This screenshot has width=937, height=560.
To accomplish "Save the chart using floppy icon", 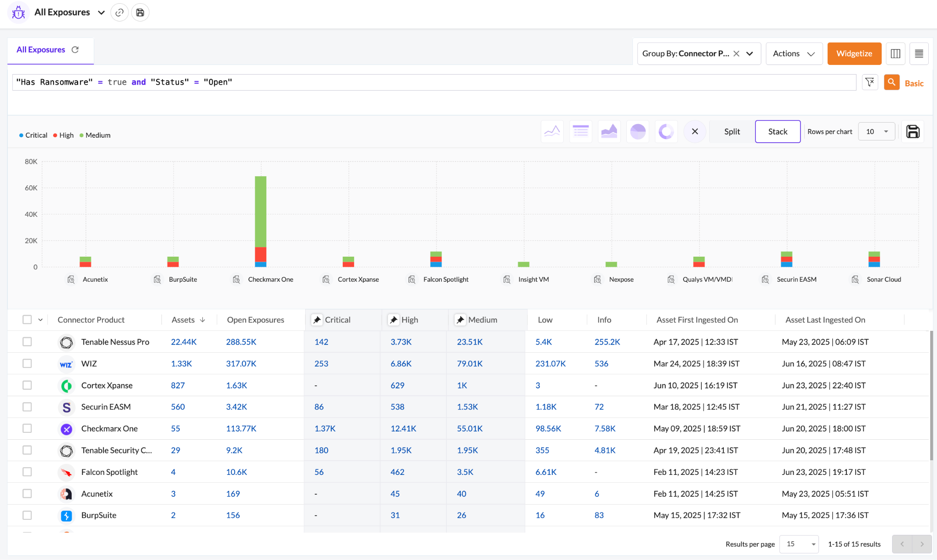I will [x=913, y=132].
